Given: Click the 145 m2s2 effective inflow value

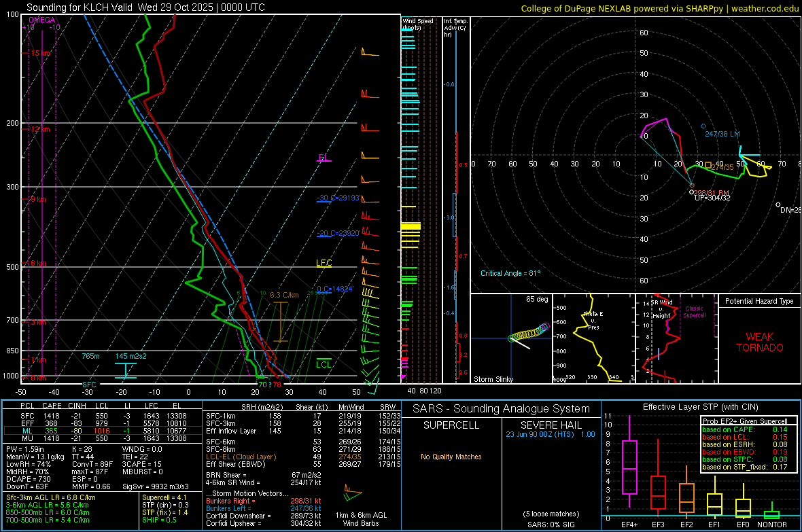Looking at the screenshot, I should tap(131, 356).
